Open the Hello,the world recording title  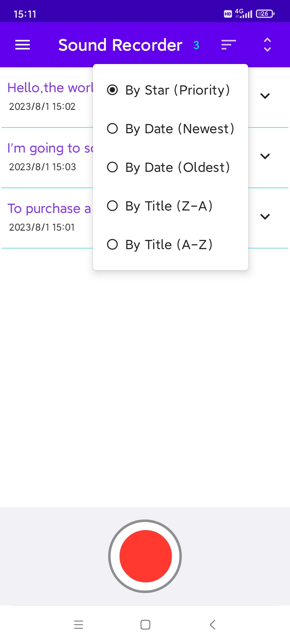50,88
